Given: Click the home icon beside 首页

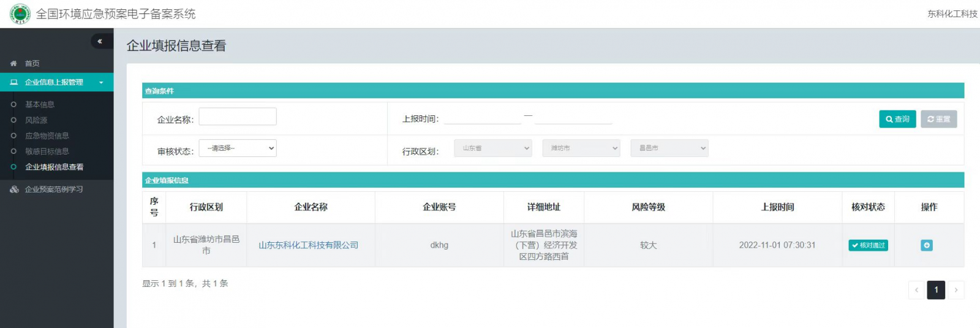Looking at the screenshot, I should pyautogui.click(x=13, y=64).
